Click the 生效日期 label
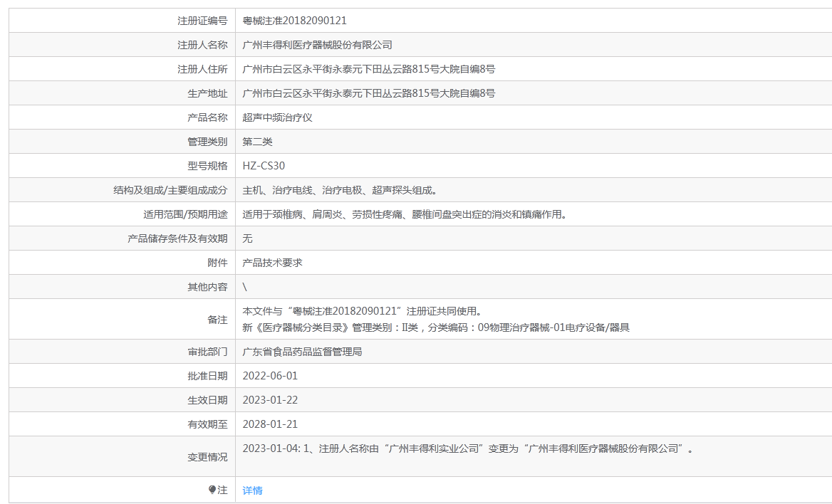Viewport: 832px width, 504px height. pyautogui.click(x=207, y=401)
